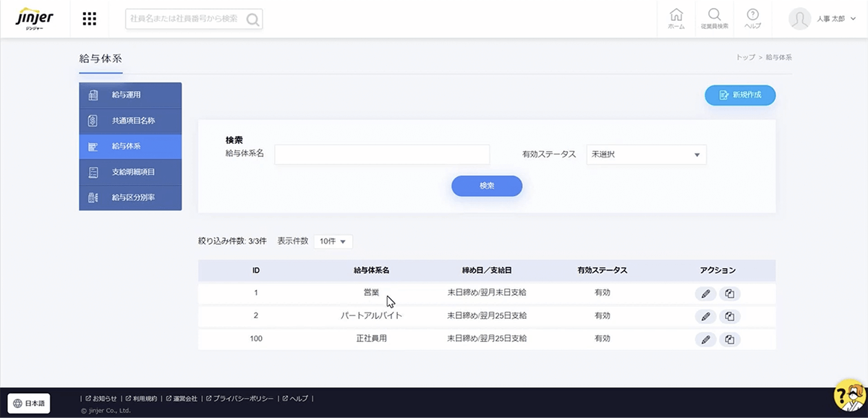868x418 pixels.
Task: Click the blue 検索 button
Action: click(x=487, y=186)
